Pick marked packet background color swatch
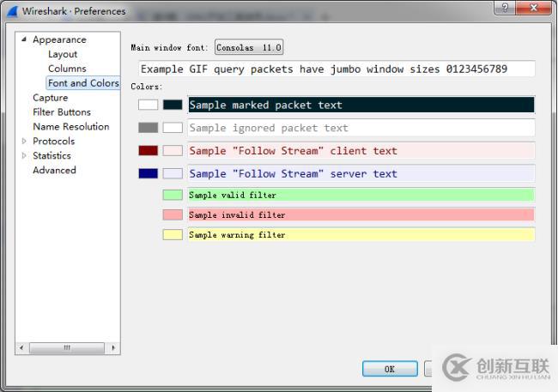Viewport: 558px width, 392px height. coord(173,105)
